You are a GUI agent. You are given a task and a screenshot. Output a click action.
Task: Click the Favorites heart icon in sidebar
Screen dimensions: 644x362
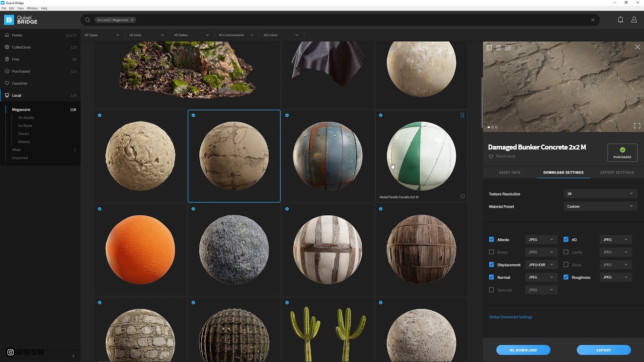click(7, 83)
